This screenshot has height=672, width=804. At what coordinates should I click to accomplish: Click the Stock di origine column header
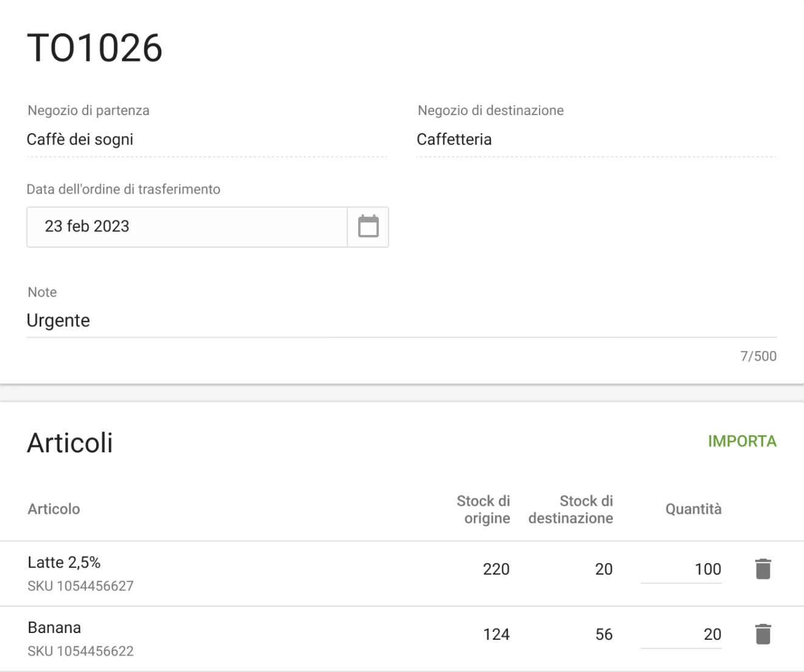coord(484,509)
